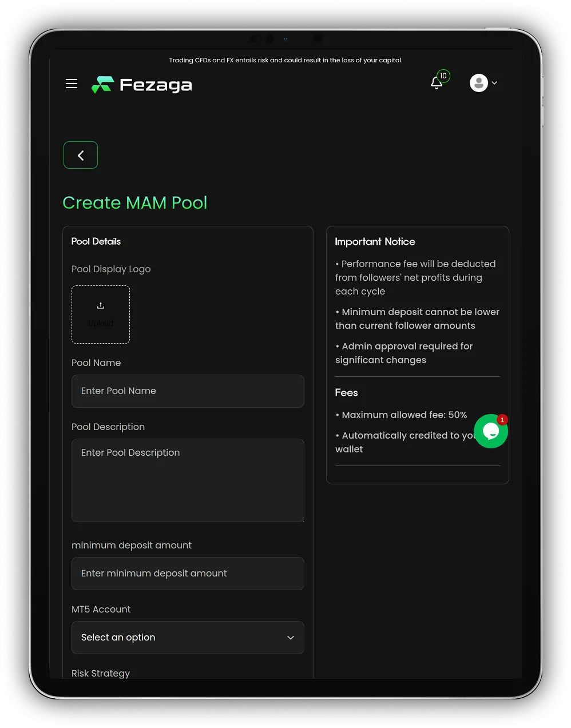Click the red unread chat badge
571x728 pixels.
(x=502, y=420)
